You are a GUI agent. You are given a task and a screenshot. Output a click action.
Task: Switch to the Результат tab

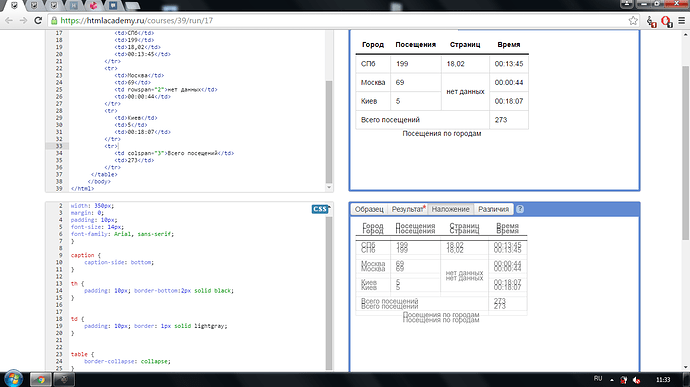(x=407, y=209)
